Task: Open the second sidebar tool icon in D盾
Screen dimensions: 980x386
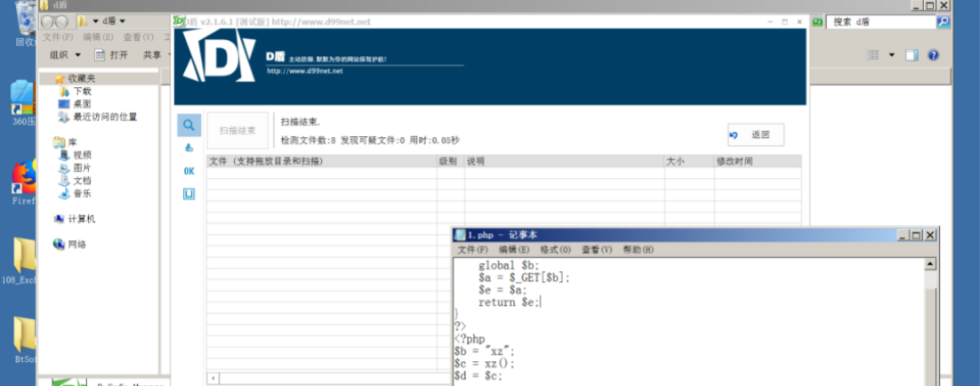Action: (x=189, y=148)
